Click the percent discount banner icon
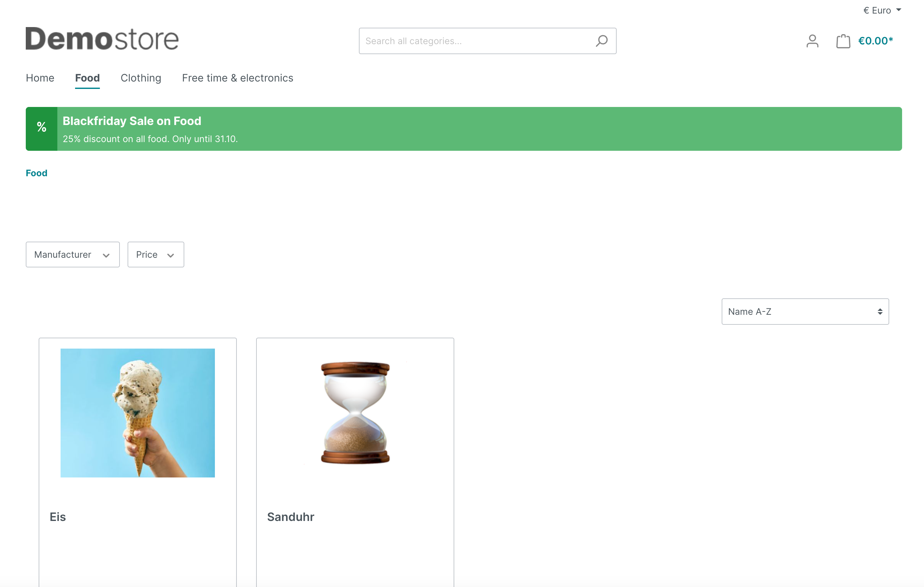 (41, 129)
